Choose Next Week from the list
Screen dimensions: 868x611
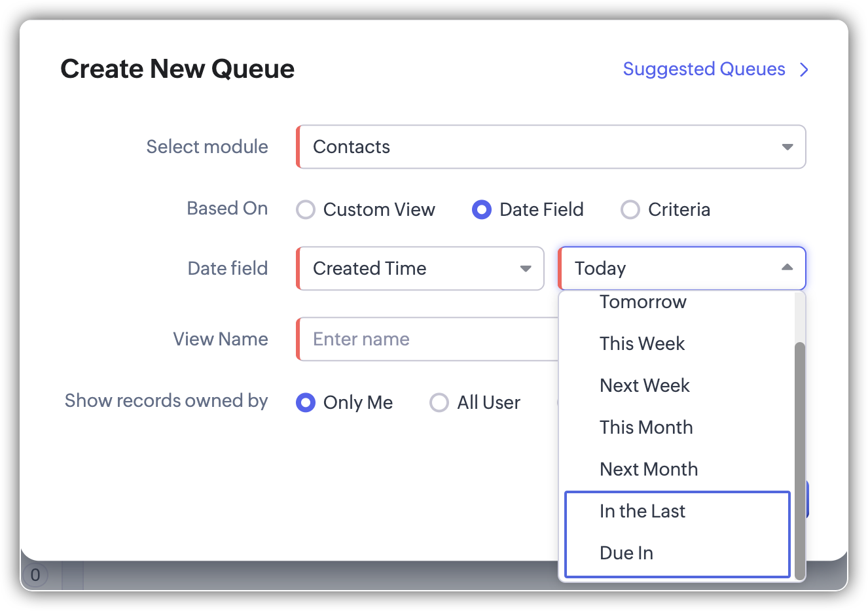coord(644,386)
